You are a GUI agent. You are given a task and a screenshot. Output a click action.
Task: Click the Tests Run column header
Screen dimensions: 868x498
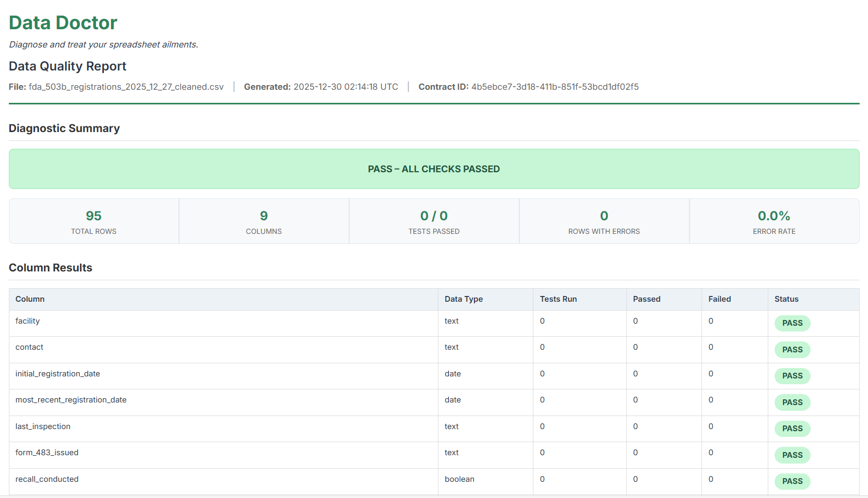click(x=558, y=299)
